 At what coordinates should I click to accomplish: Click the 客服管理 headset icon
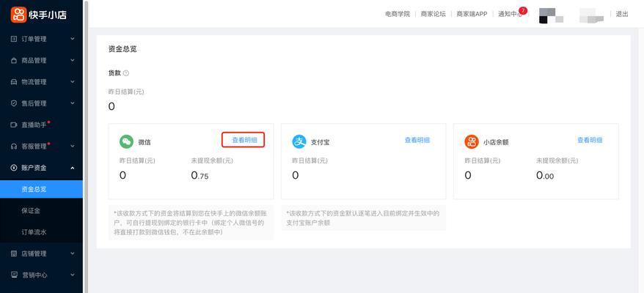click(x=13, y=146)
